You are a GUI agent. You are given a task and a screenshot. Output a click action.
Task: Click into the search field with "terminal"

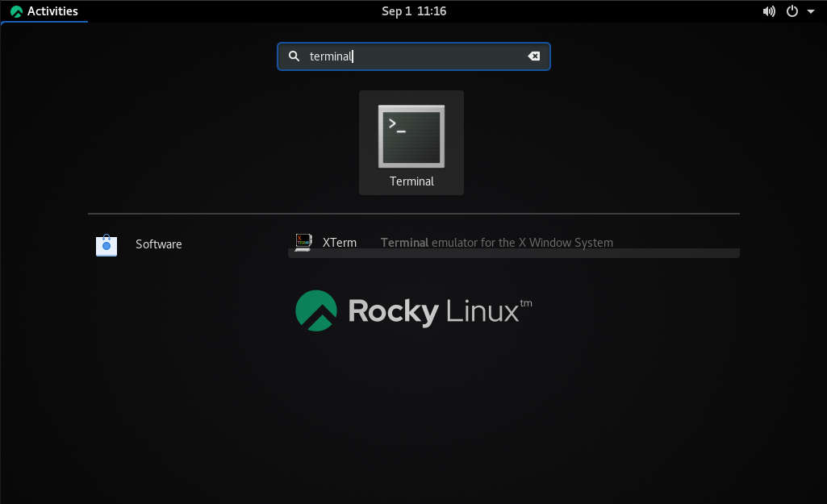click(x=413, y=56)
